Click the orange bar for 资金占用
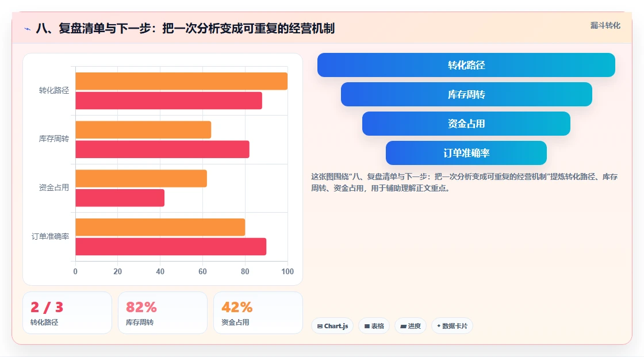 pyautogui.click(x=141, y=178)
